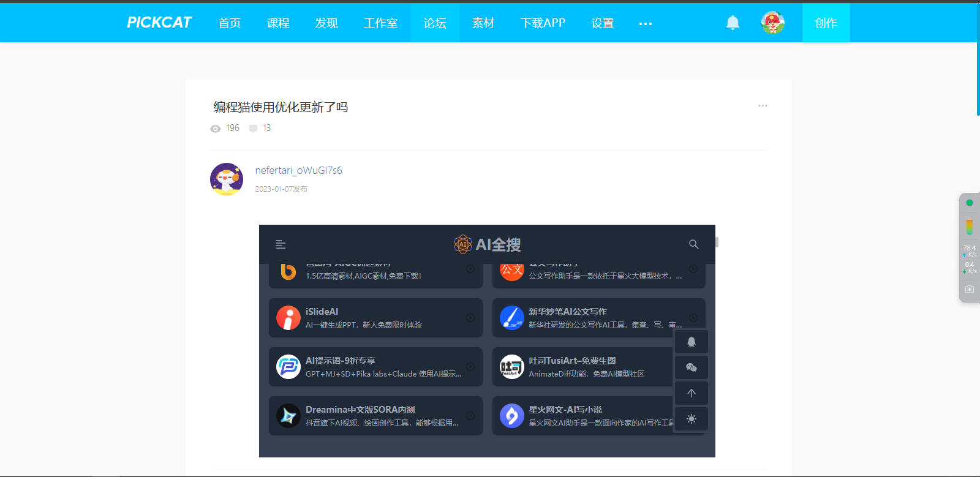The width and height of the screenshot is (980, 477).
Task: Click the page's vertical scrollbar thumb
Action: (978, 59)
